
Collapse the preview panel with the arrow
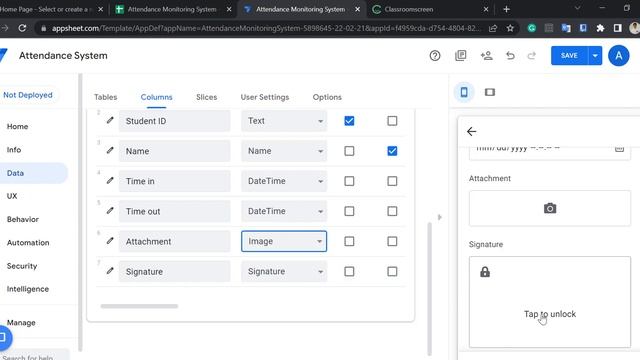440,217
